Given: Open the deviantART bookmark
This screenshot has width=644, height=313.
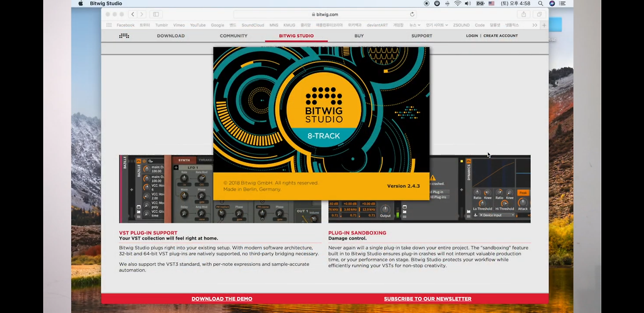Looking at the screenshot, I should (x=378, y=25).
